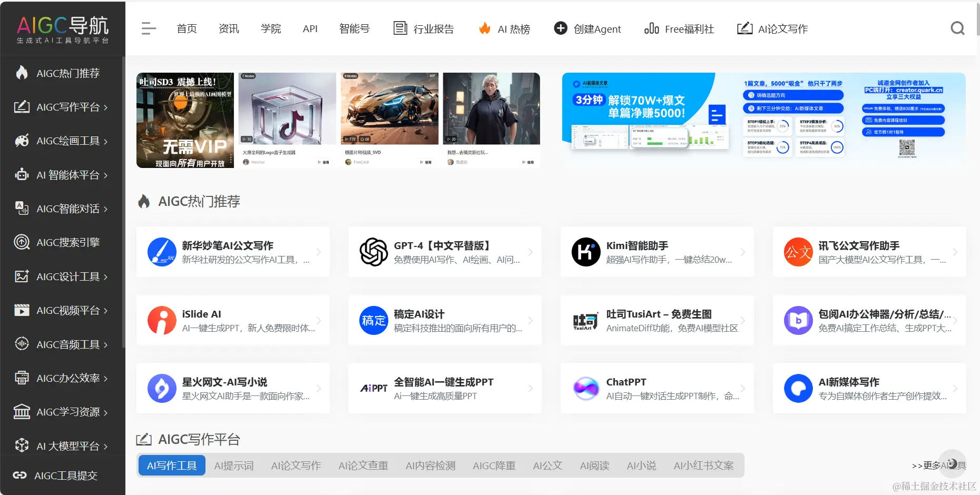Screen dimensions: 980x495
Task: Open the 全智能AI一键生成PPT card
Action: coord(445,388)
